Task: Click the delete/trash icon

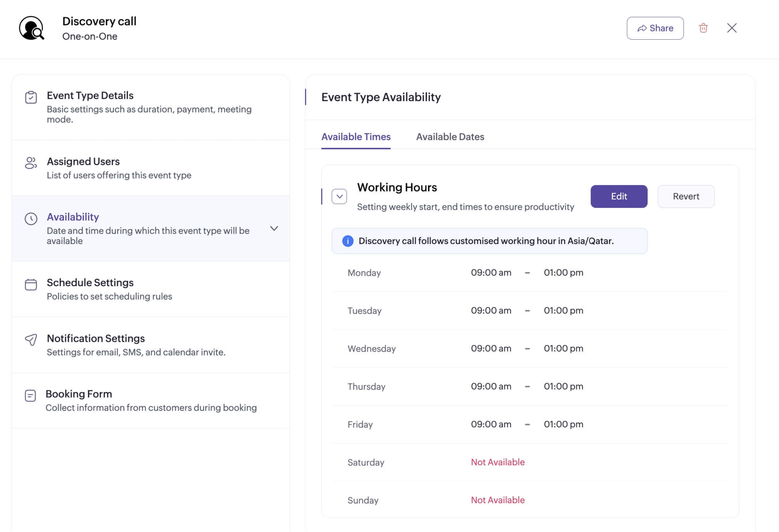Action: 704,27
